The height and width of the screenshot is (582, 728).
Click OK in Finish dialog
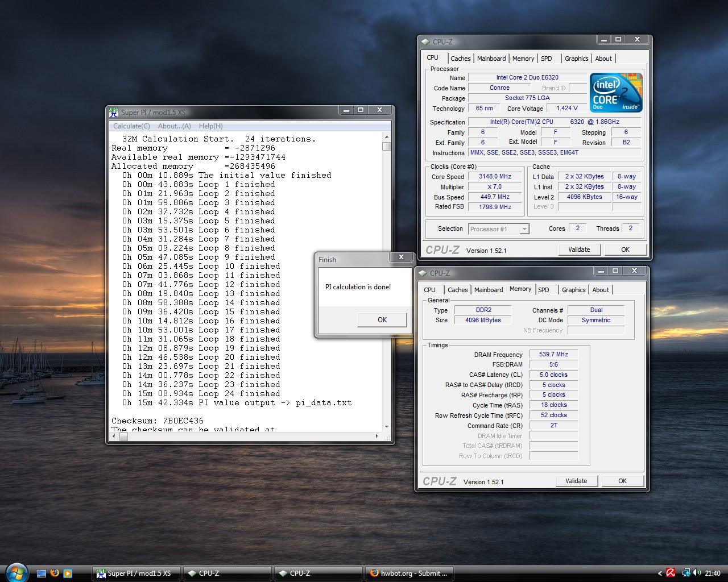pos(382,320)
